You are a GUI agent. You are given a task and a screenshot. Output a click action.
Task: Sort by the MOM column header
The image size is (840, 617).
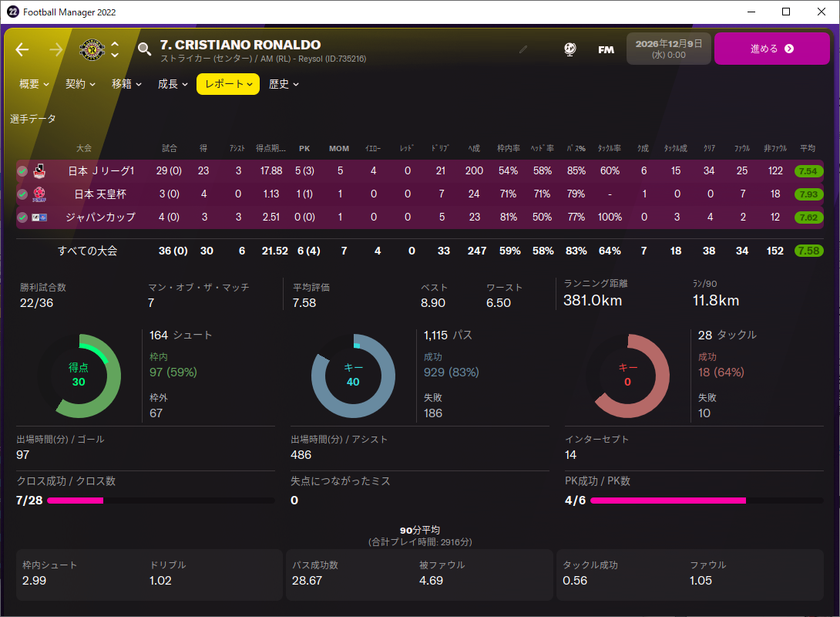(339, 149)
